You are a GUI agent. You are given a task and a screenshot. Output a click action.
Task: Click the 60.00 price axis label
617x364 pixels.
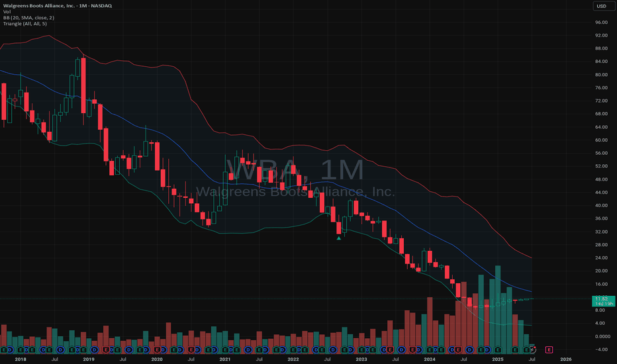click(x=601, y=140)
